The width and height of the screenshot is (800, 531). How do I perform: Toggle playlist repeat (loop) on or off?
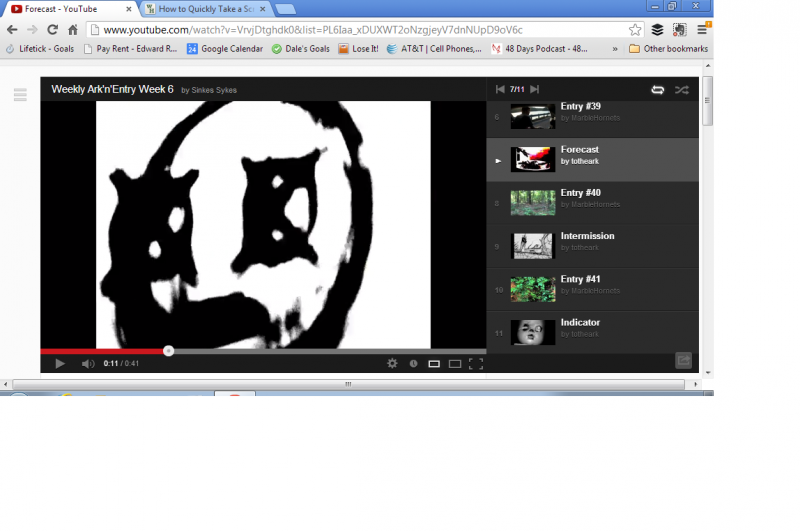pos(657,90)
